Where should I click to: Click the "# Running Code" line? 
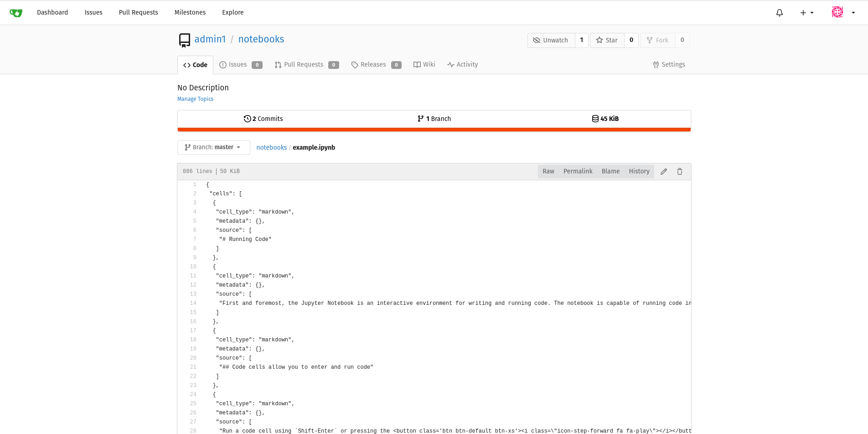click(245, 240)
